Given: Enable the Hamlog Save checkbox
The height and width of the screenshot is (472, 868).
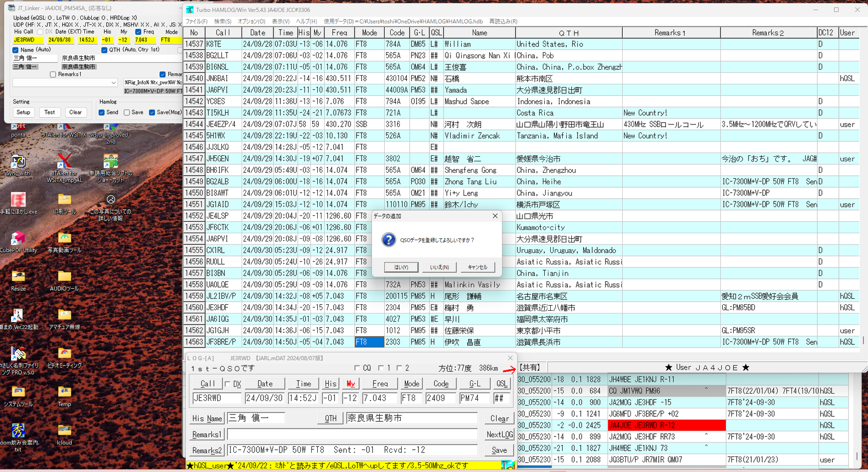Looking at the screenshot, I should tap(127, 112).
